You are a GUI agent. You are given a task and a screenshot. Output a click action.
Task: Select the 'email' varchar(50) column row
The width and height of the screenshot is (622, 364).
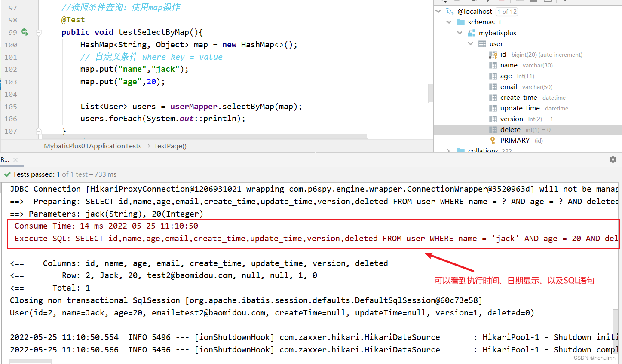[x=528, y=87]
